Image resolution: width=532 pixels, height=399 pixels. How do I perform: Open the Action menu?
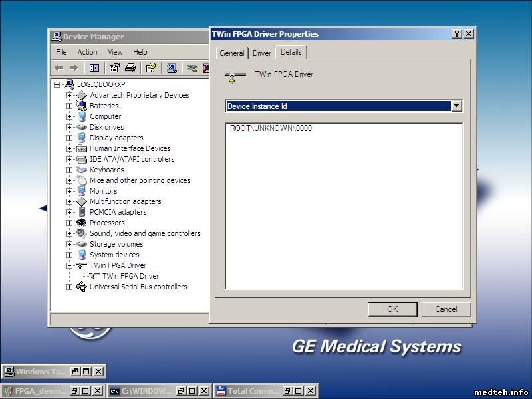(x=87, y=52)
